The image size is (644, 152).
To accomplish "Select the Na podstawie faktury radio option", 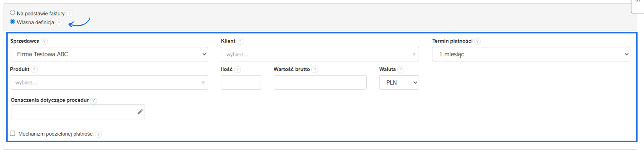I will (x=13, y=13).
